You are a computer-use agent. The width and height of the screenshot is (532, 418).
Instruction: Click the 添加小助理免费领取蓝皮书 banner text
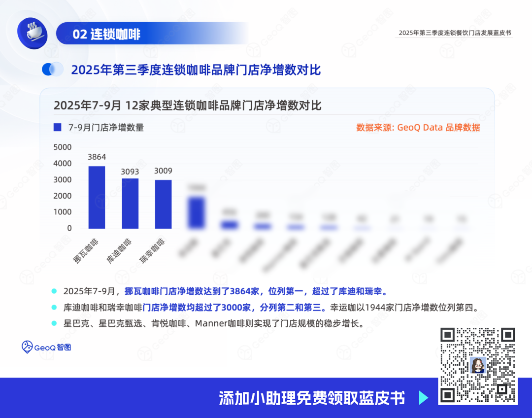pyautogui.click(x=312, y=398)
